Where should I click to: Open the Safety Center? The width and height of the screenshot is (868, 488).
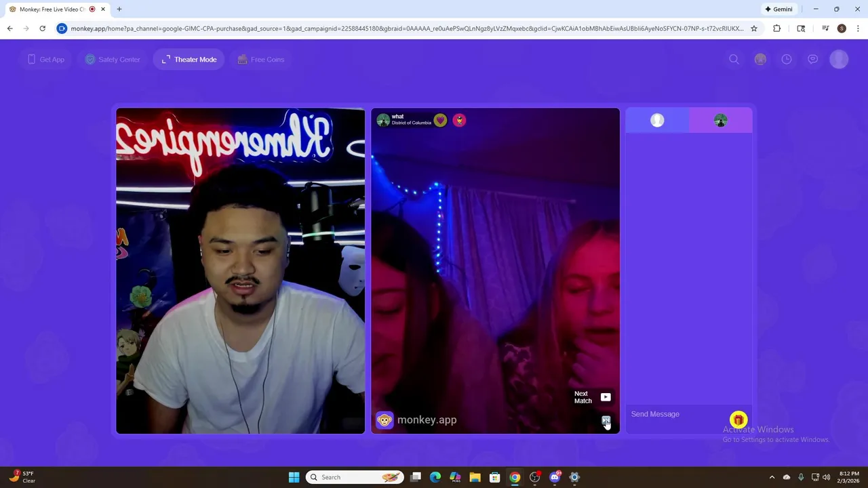[x=113, y=60]
